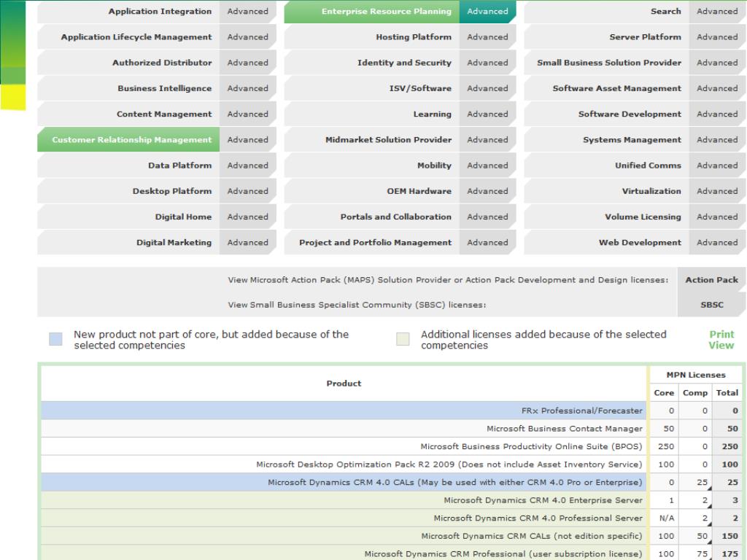Viewport: 747px width, 560px height.
Task: Enable the Small Business Solution Provider competency
Action: pyautogui.click(x=606, y=63)
